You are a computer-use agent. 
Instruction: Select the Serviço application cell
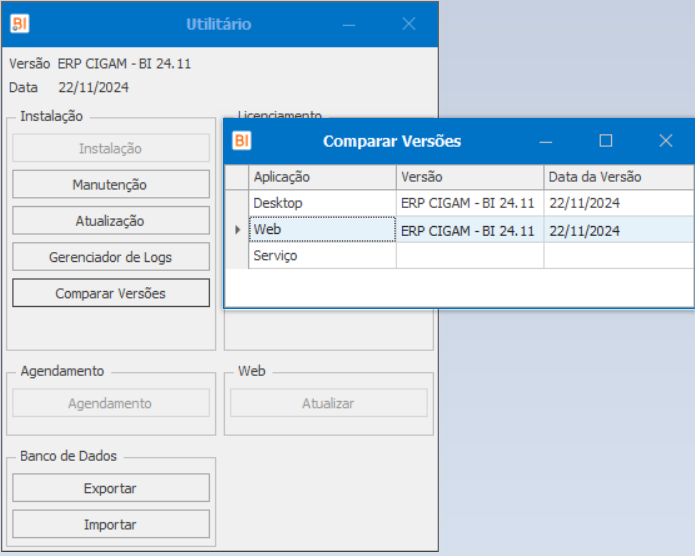[322, 256]
